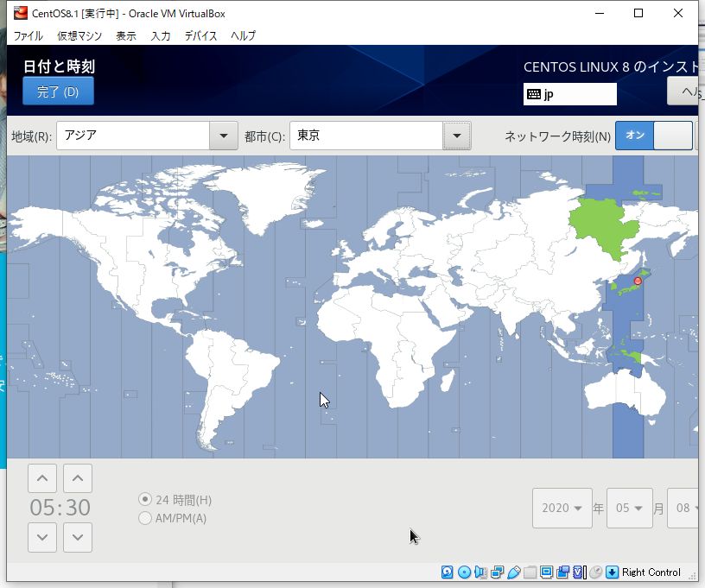Click the audio speaker status icon
The width and height of the screenshot is (705, 588).
click(480, 572)
